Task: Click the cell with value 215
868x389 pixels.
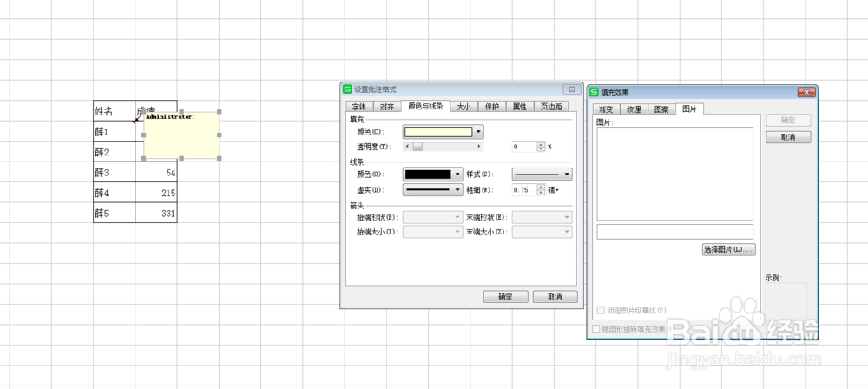Action: (156, 192)
